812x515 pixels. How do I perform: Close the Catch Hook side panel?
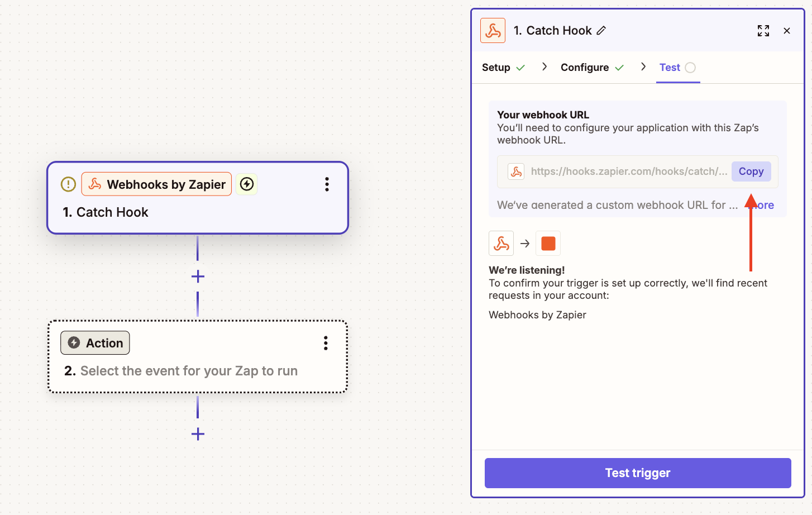tap(787, 31)
